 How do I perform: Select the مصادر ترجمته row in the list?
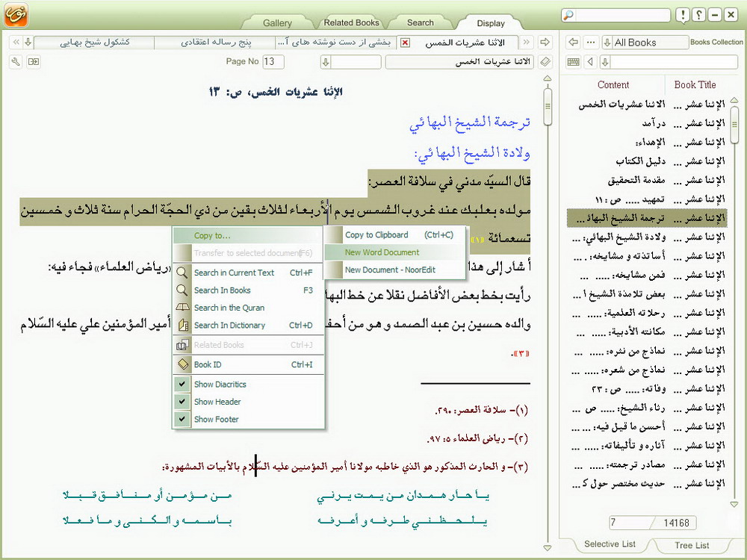[x=647, y=464]
